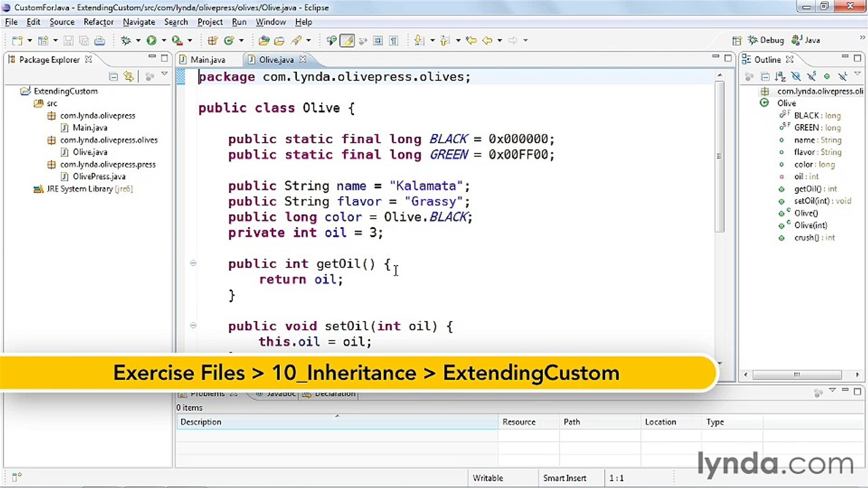The height and width of the screenshot is (488, 868).
Task: Switch to the Declaration tab
Action: [x=330, y=394]
